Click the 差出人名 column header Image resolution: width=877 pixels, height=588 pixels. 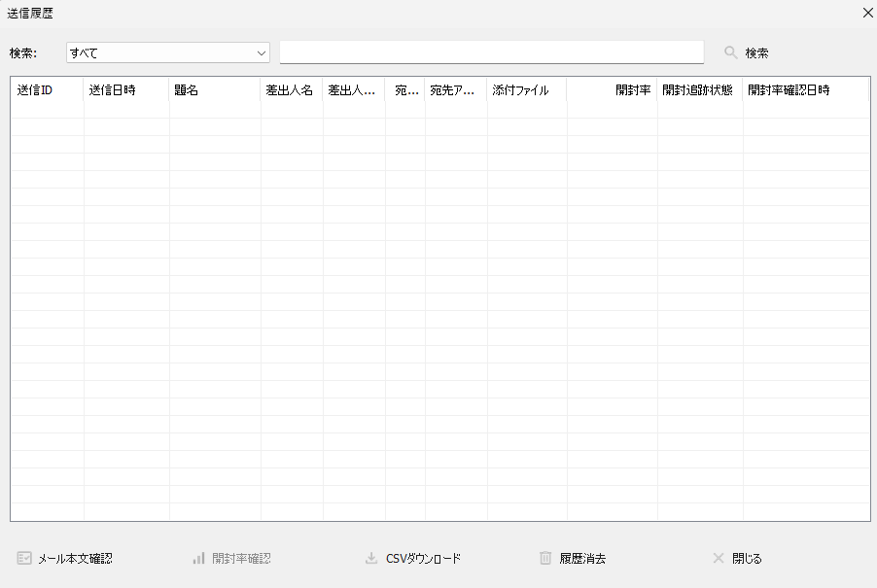pyautogui.click(x=292, y=90)
